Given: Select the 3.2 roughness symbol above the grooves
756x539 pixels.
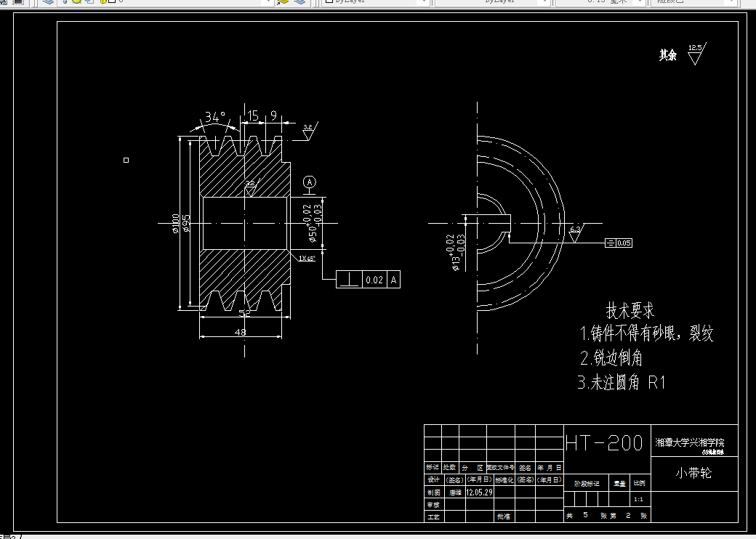Looking at the screenshot, I should click(309, 131).
